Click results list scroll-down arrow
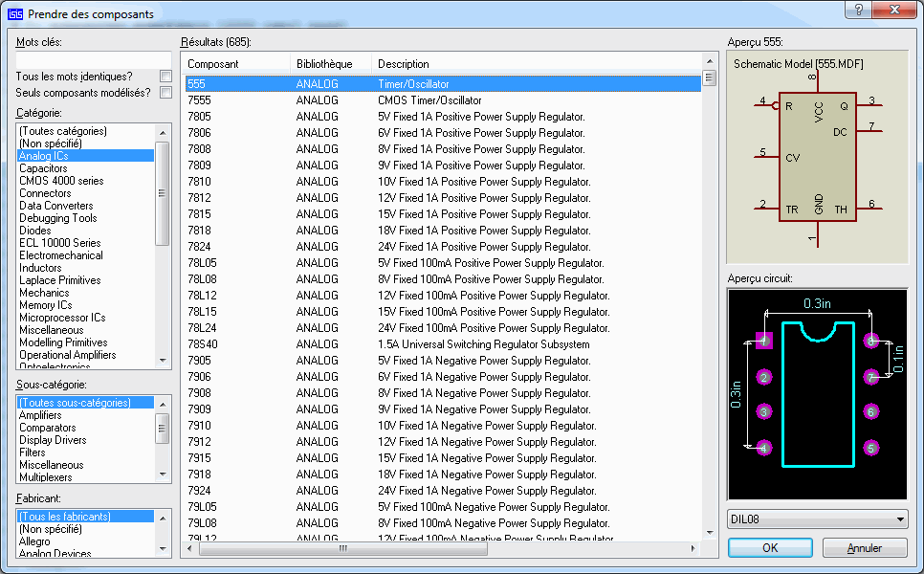 (x=710, y=532)
